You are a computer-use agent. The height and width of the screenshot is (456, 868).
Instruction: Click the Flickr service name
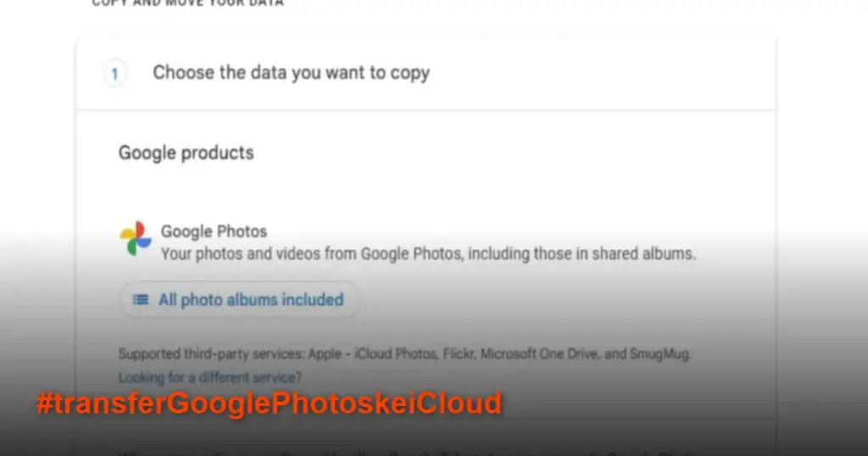(457, 353)
